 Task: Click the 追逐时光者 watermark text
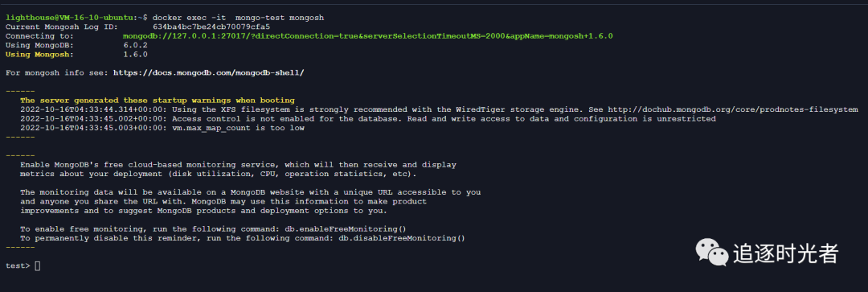[786, 253]
